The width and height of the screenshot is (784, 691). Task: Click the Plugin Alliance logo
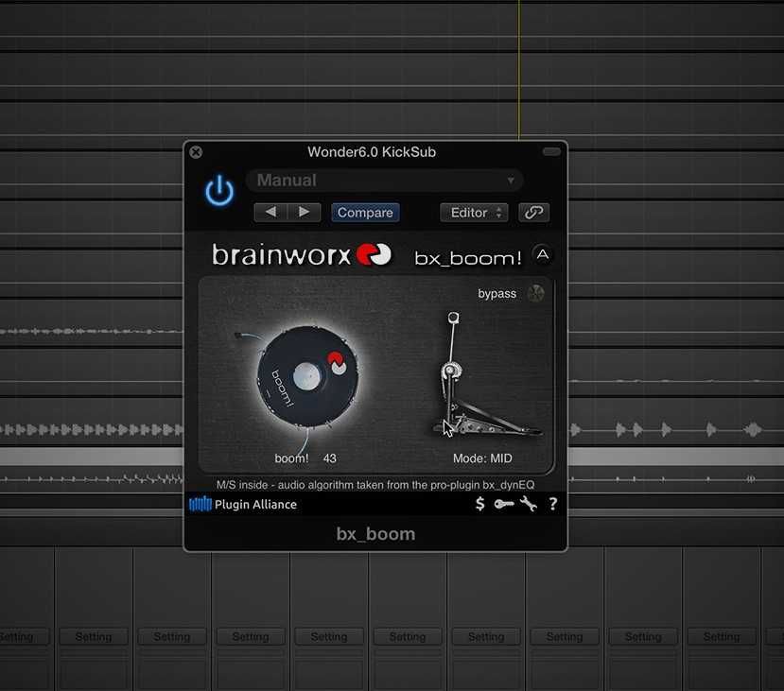[x=243, y=505]
